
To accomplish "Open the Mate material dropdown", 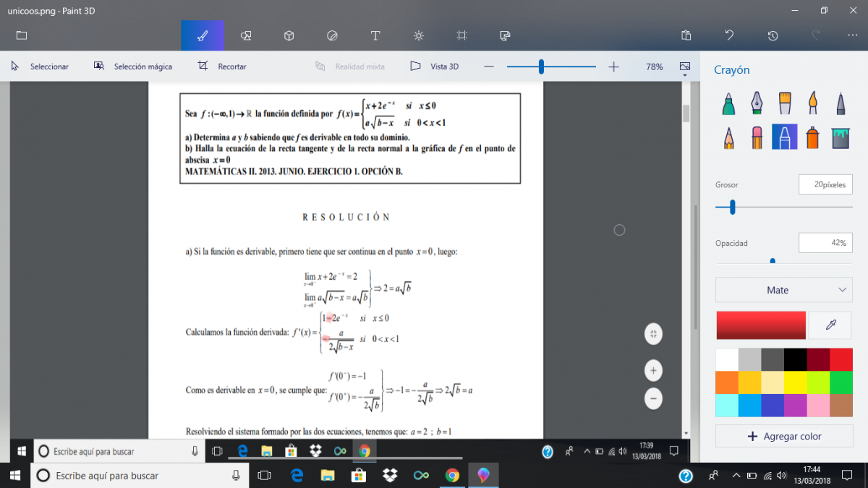I will point(783,290).
